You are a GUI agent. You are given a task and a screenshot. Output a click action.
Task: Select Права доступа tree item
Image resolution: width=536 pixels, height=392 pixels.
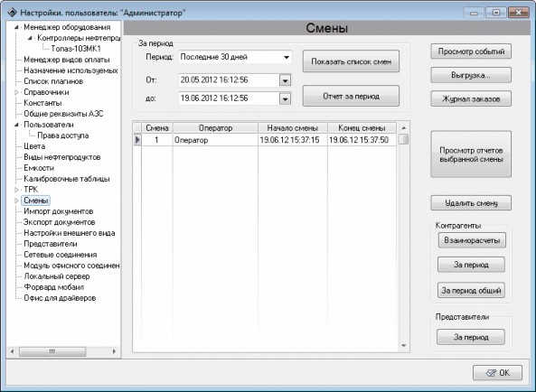click(63, 135)
